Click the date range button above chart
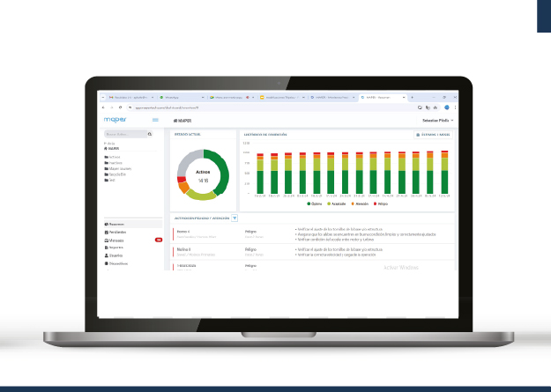This screenshot has height=392, width=551. 433,135
